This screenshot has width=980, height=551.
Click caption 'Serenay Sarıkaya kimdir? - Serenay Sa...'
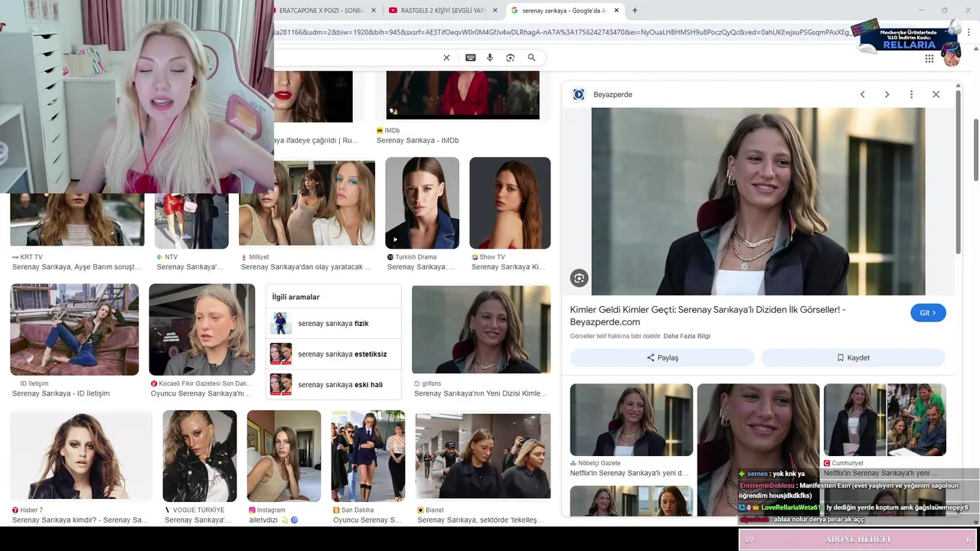(80, 520)
